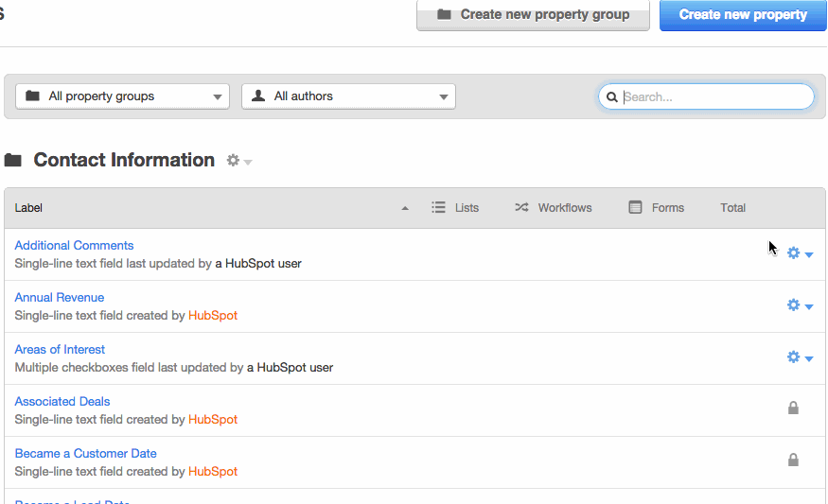Click the Contact Information folder icon
The width and height of the screenshot is (828, 504).
(12, 160)
